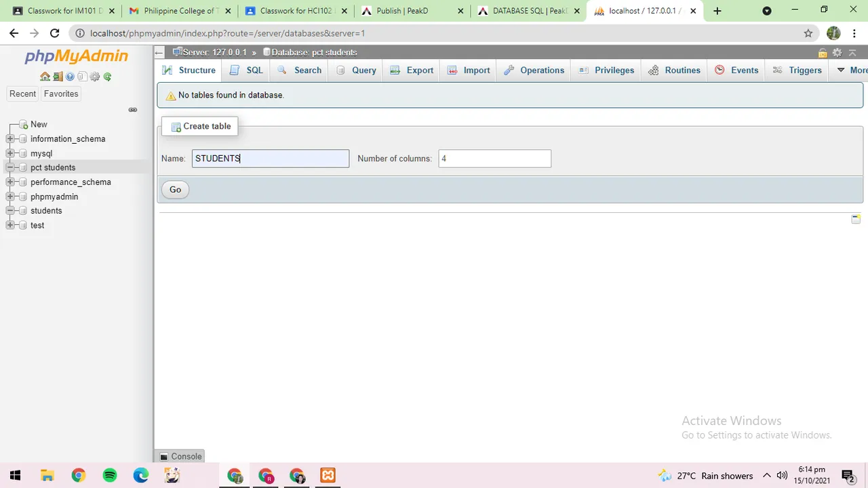This screenshot has height=488, width=868.
Task: Go to phpMyAdmin home icon
Action: [x=45, y=77]
